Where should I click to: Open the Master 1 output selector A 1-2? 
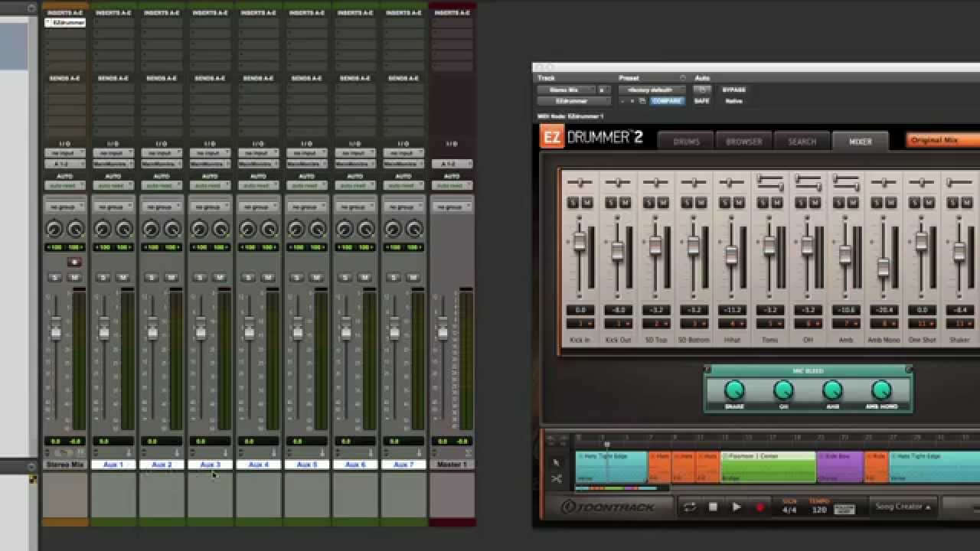pos(452,164)
